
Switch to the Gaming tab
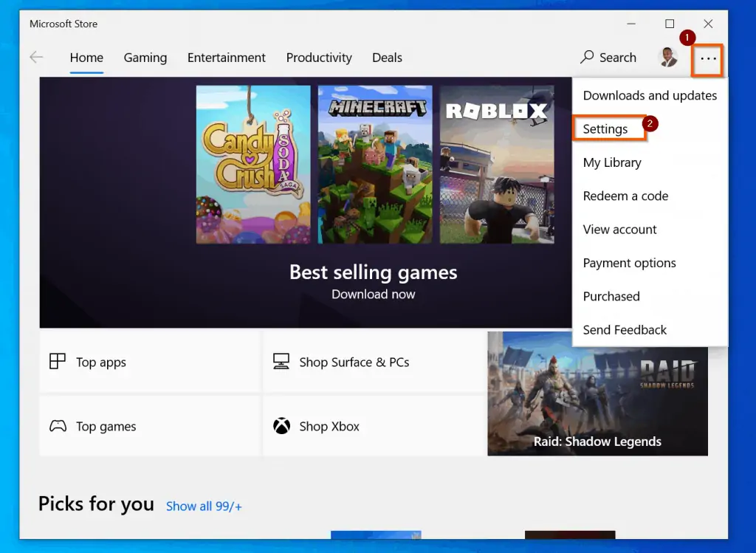[145, 58]
